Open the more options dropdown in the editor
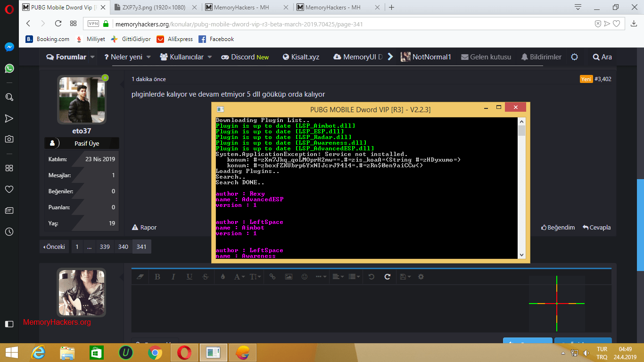The width and height of the screenshot is (644, 362). coord(321,277)
